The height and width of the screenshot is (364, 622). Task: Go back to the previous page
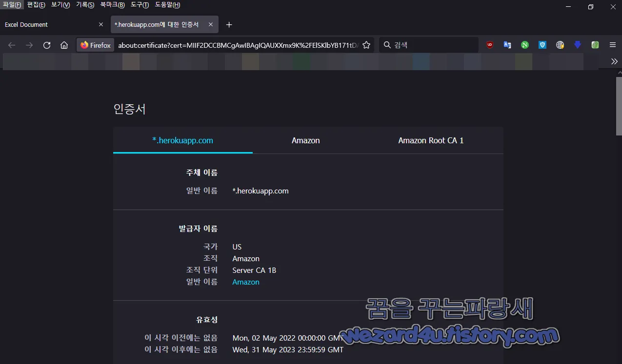12,45
